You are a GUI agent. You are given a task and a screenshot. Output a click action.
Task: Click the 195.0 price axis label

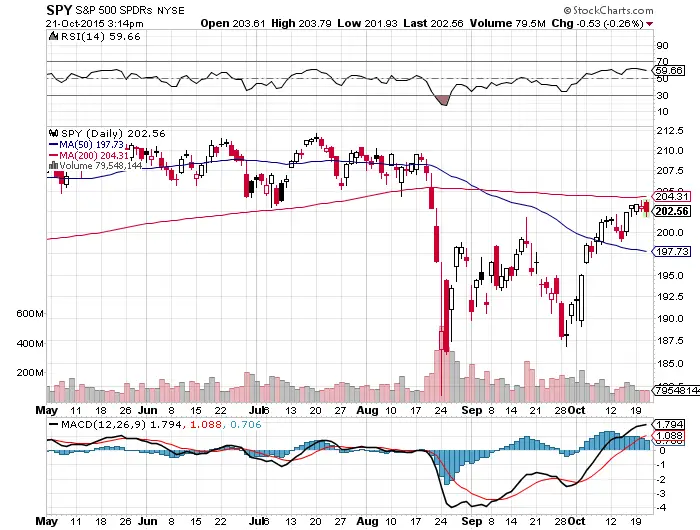670,275
